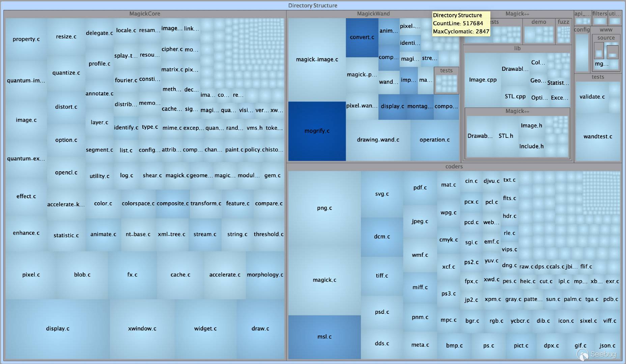
Task: Select the www group header
Action: click(x=606, y=30)
